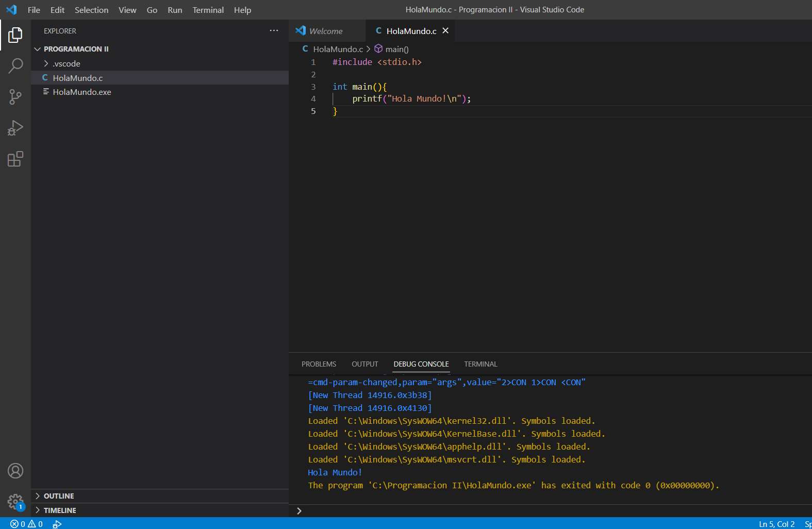Open the Search view icon

(15, 66)
